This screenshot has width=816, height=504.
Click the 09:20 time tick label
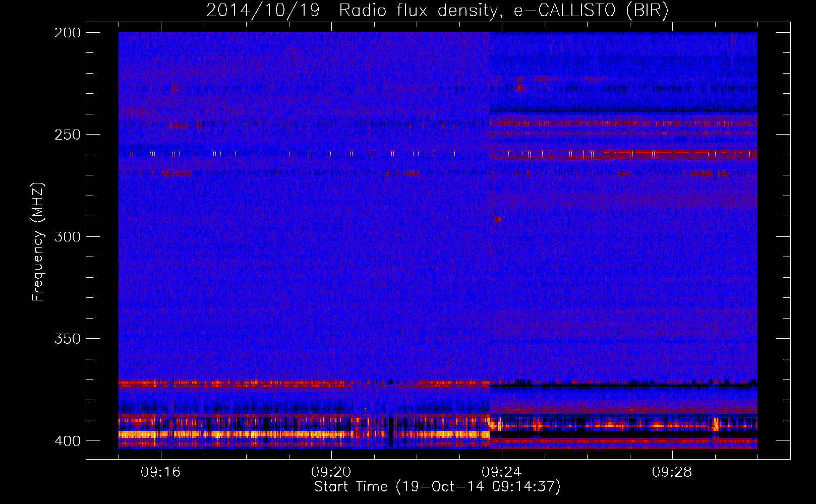pyautogui.click(x=331, y=472)
